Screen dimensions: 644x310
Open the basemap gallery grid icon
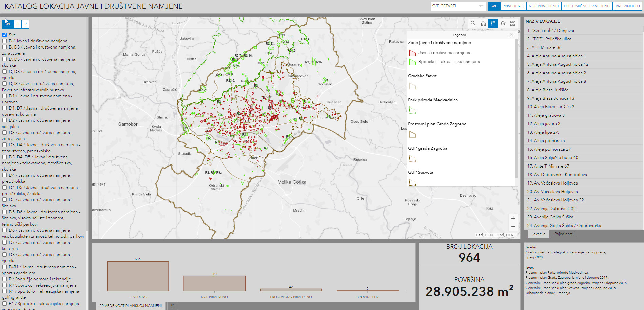513,23
